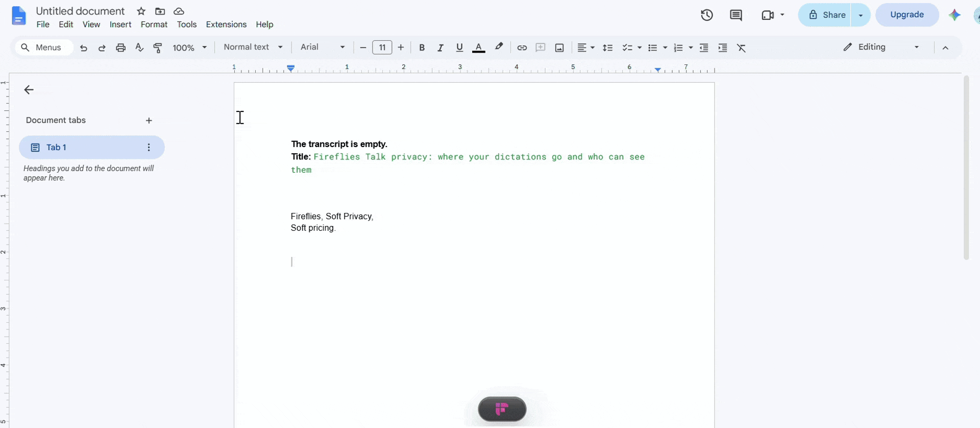Open the zoom 100% dropdown
Screen dimensions: 980x428
click(x=190, y=47)
